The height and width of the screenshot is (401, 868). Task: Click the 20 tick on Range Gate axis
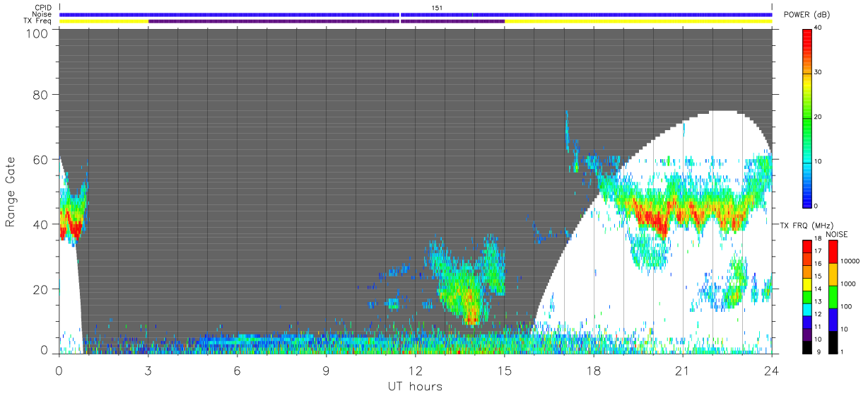coord(40,289)
